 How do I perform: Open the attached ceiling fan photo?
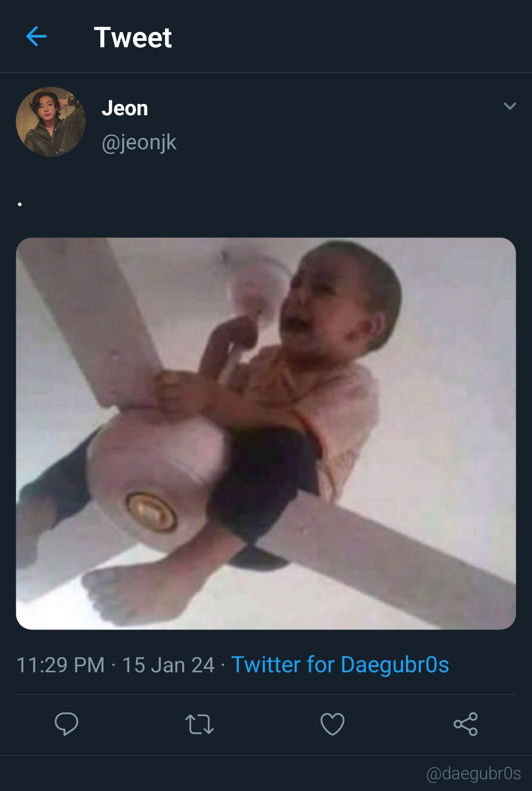pos(266,433)
